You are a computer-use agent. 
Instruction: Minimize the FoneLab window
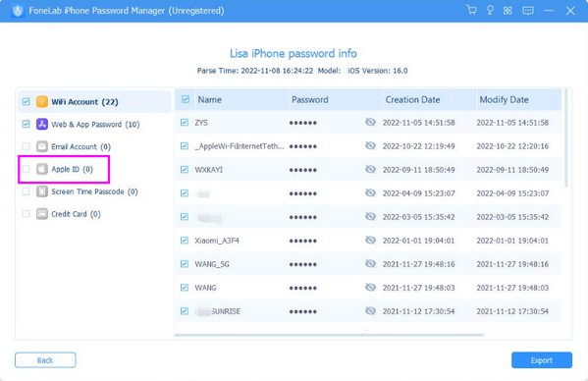pyautogui.click(x=549, y=11)
